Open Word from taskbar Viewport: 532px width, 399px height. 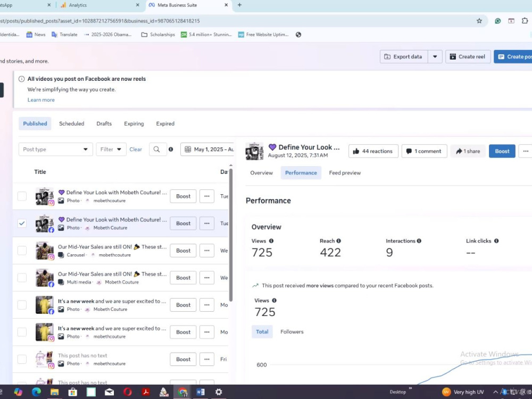point(201,392)
